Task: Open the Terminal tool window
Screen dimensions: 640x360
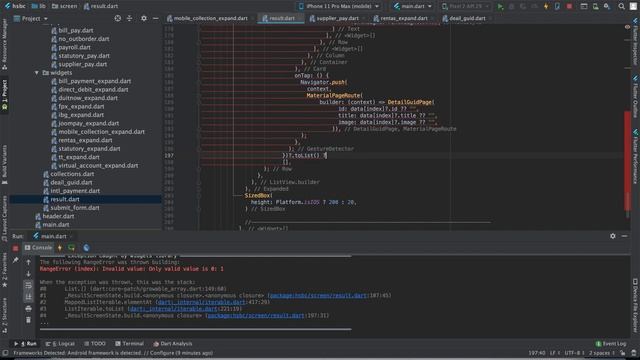Action: [129, 344]
